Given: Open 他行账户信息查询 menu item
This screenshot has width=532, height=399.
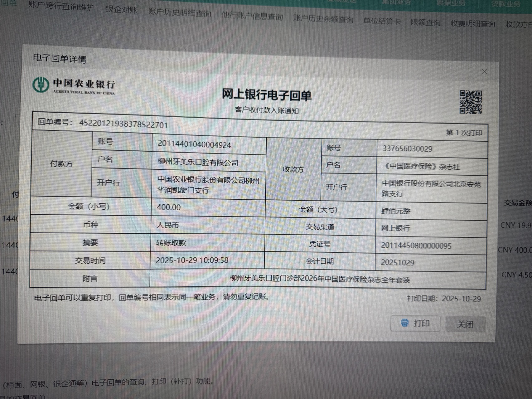Looking at the screenshot, I should coord(252,16).
